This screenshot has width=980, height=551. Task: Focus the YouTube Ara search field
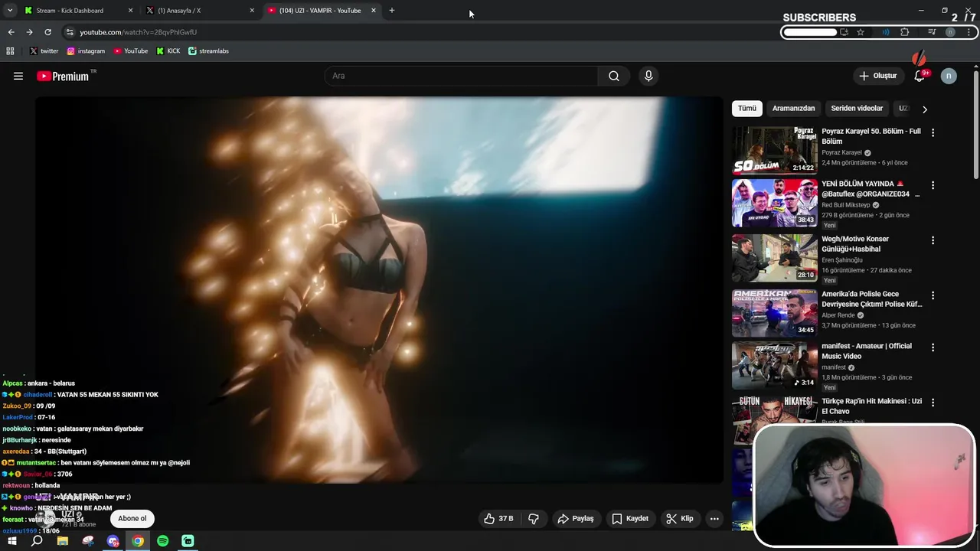point(461,76)
